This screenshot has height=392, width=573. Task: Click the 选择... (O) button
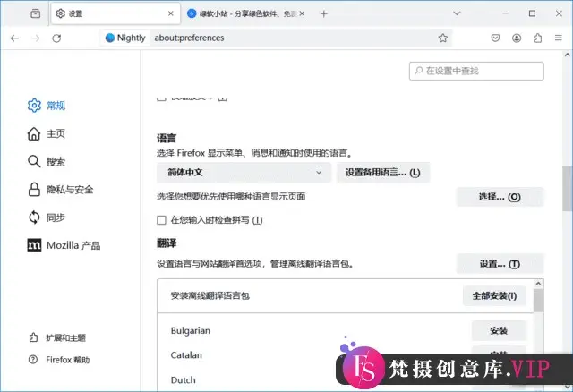point(500,197)
